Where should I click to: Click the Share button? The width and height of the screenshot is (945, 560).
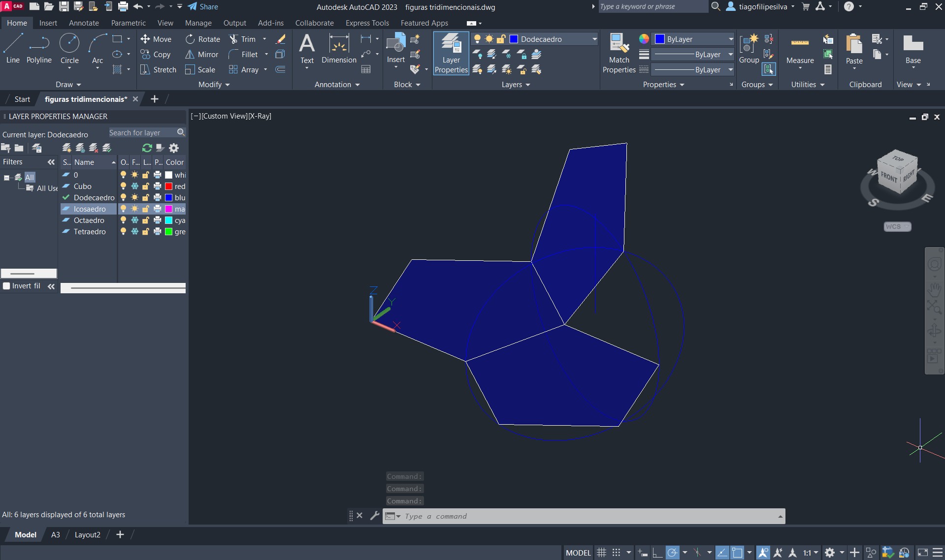point(203,7)
